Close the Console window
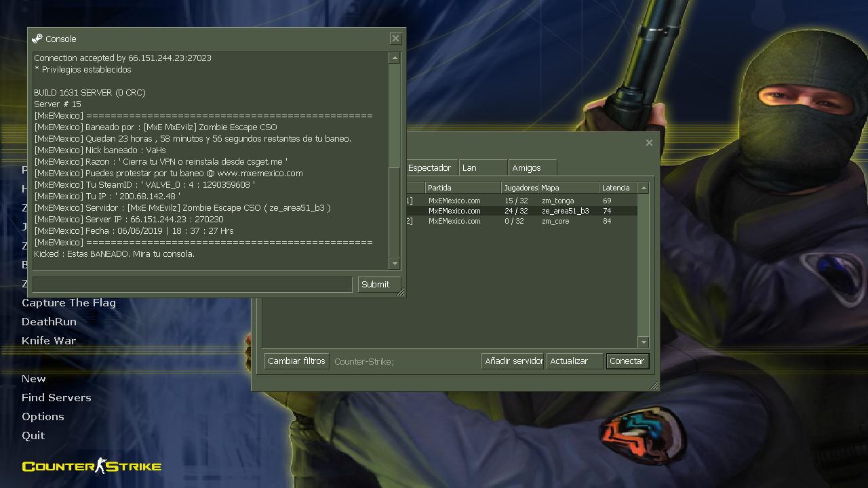The height and width of the screenshot is (488, 868). (x=395, y=39)
